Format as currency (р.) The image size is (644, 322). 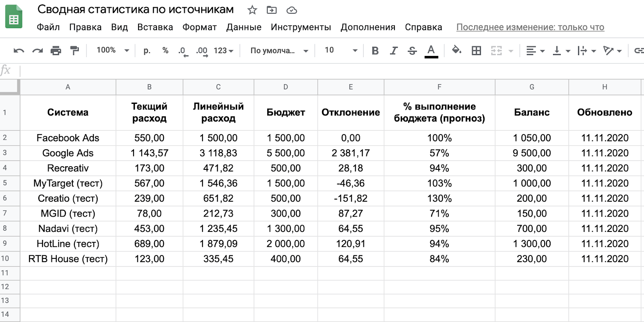(147, 50)
